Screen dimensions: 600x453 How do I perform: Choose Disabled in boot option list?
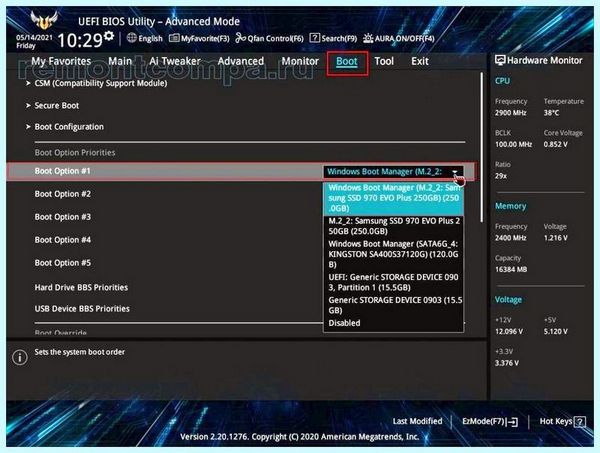[x=344, y=323]
